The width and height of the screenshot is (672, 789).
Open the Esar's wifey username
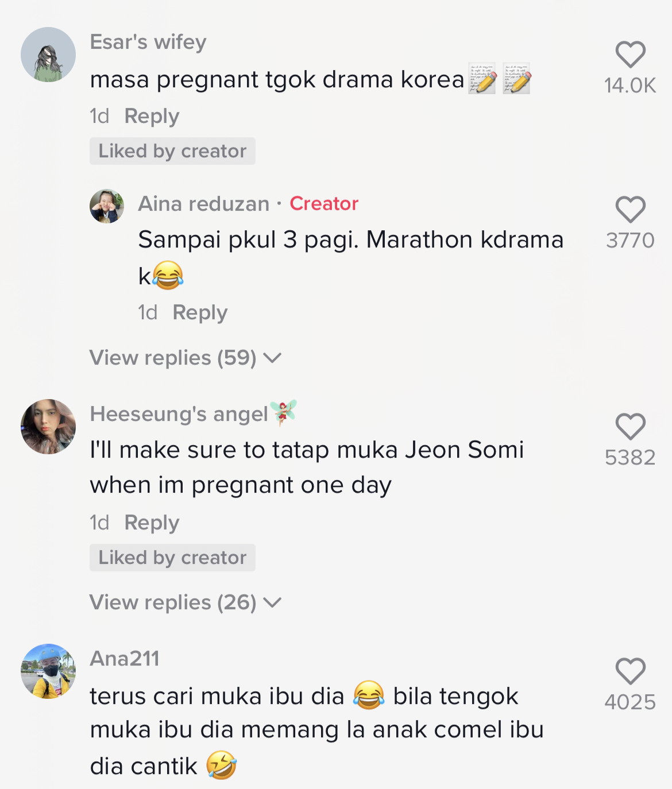(x=148, y=42)
